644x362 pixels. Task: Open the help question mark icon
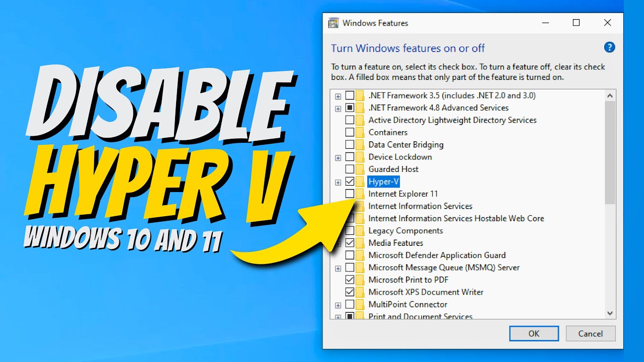pyautogui.click(x=609, y=48)
